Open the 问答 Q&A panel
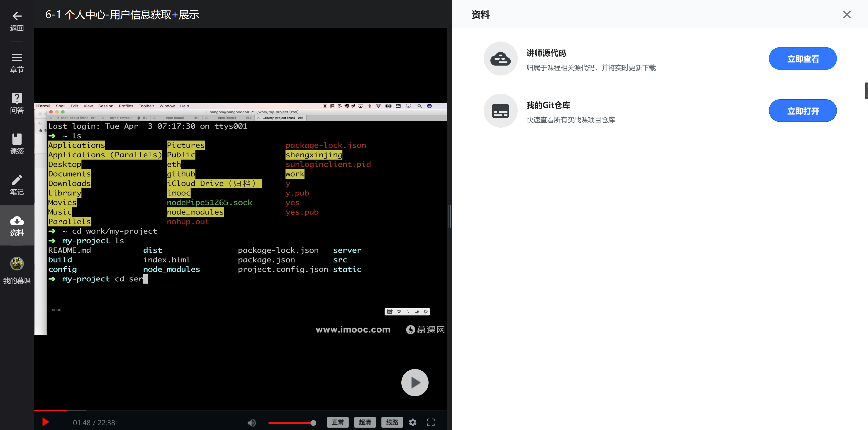The width and height of the screenshot is (868, 430). click(17, 103)
